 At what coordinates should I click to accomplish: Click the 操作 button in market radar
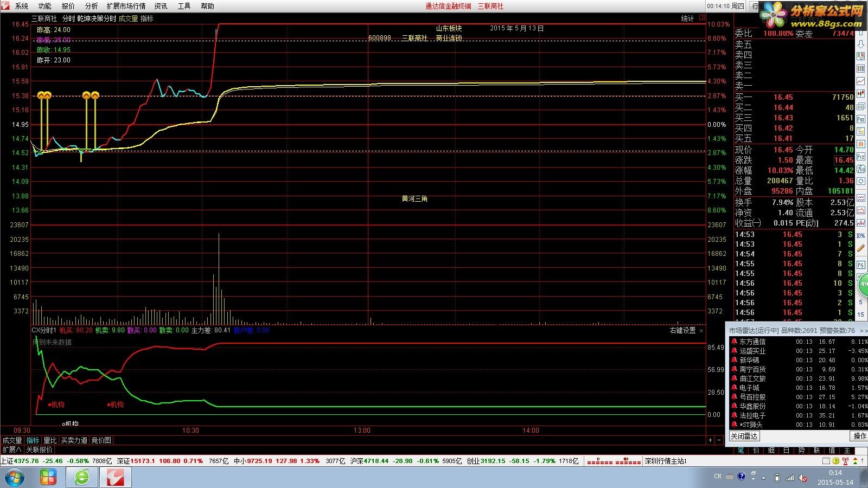point(859,436)
